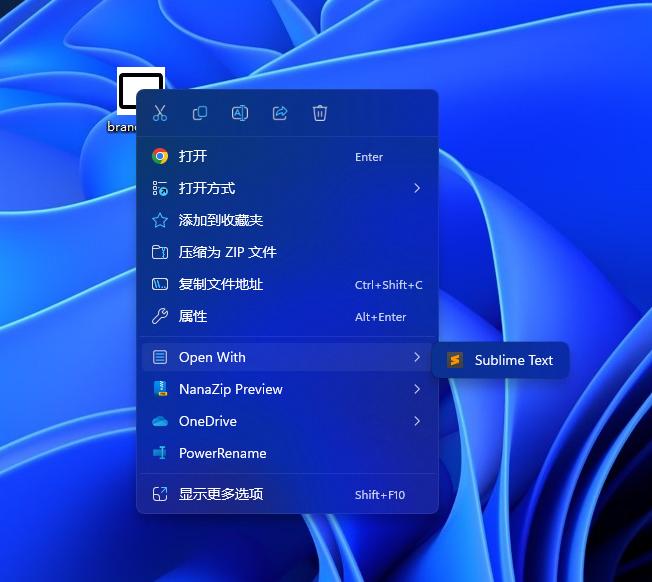Click the Cut scissors icon
The image size is (652, 582).
[x=160, y=113]
